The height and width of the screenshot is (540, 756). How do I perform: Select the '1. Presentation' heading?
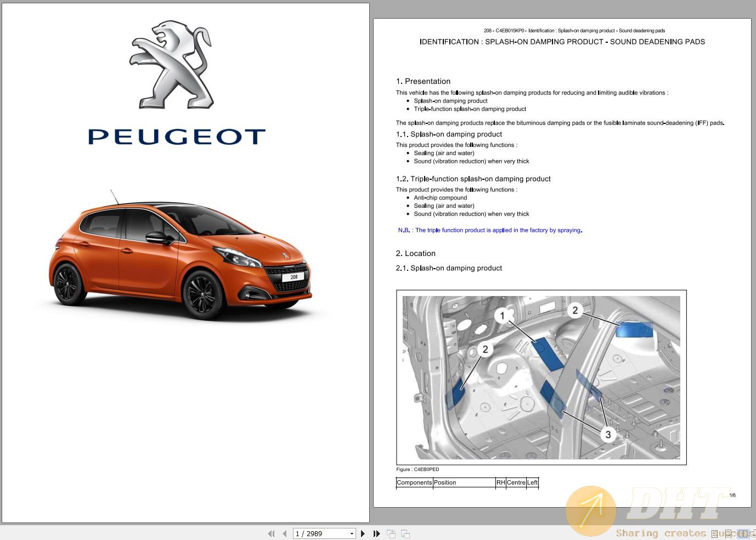click(x=423, y=81)
